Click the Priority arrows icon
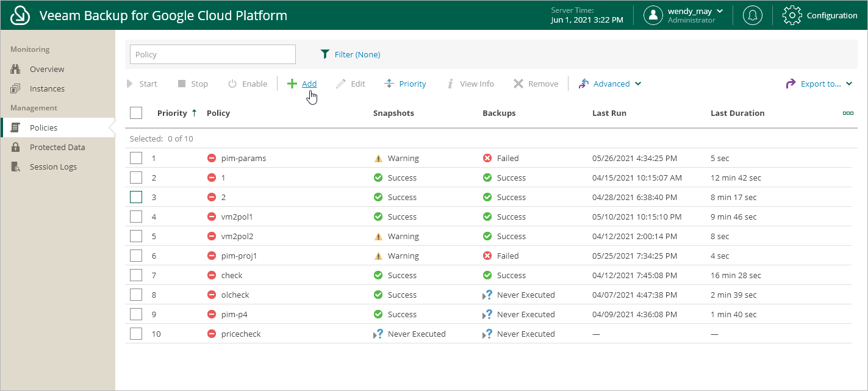The image size is (868, 391). (x=389, y=84)
